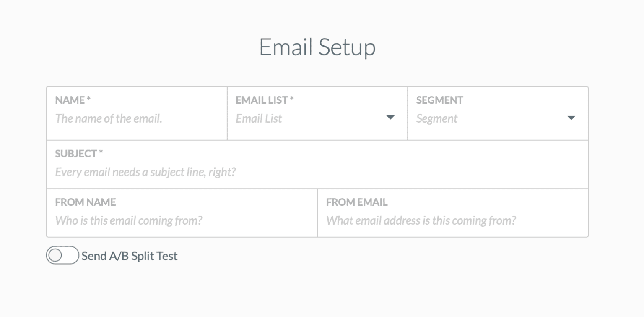Click the EMAIL LIST field label
The width and height of the screenshot is (644, 317).
(263, 100)
